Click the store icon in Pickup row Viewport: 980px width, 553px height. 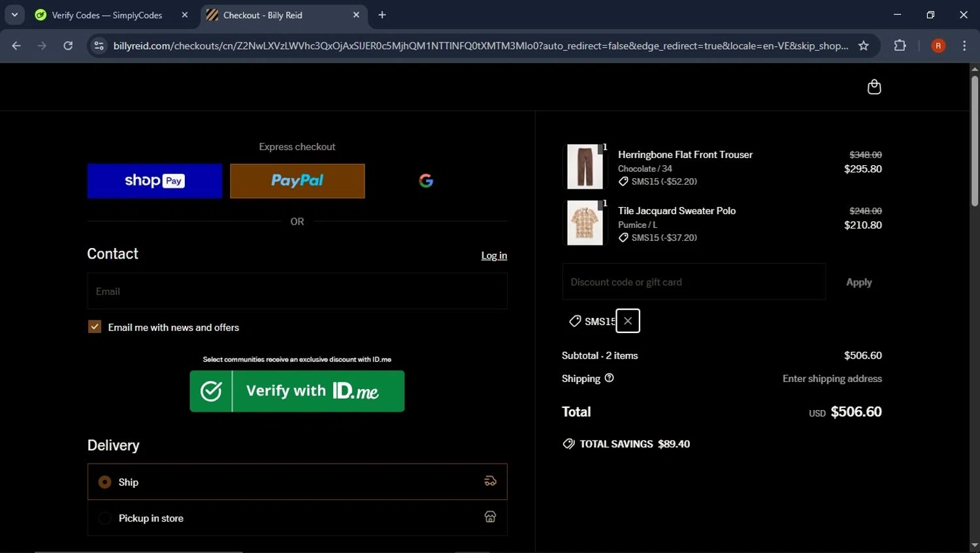[490, 517]
